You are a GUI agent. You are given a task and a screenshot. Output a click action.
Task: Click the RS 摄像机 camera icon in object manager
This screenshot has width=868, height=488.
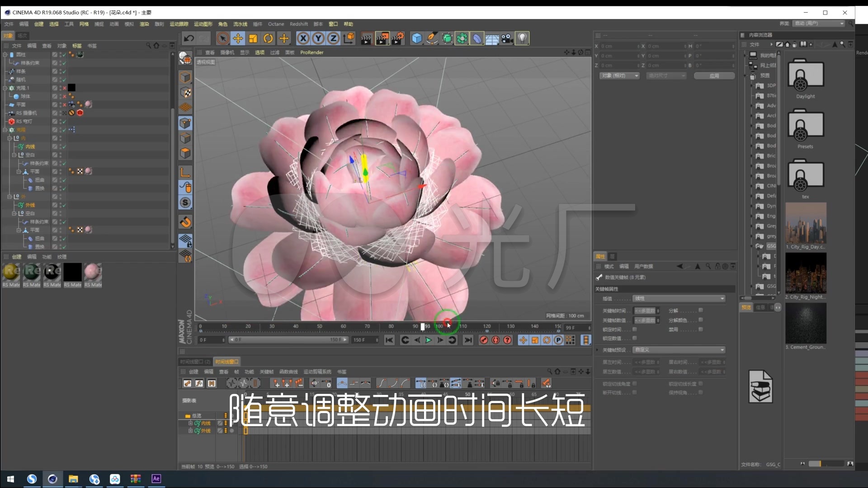(x=12, y=113)
